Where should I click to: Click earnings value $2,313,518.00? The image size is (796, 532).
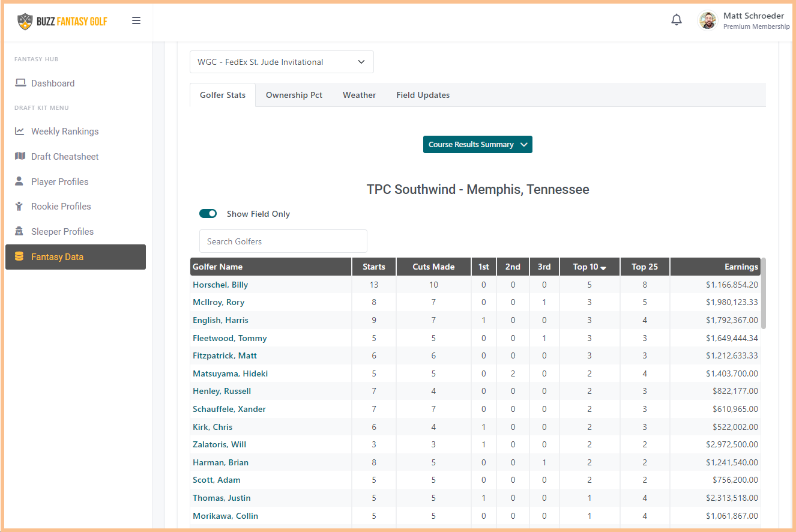point(732,498)
